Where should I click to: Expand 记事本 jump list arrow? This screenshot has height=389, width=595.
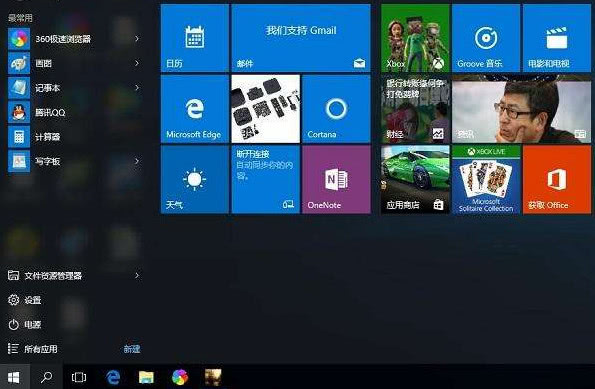(x=137, y=87)
